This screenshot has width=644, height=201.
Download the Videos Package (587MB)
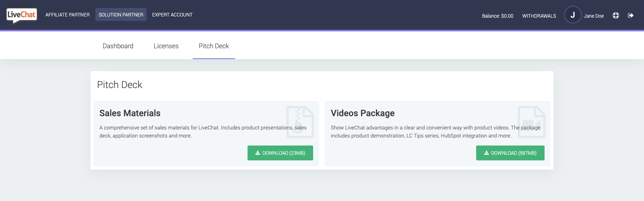coord(510,153)
